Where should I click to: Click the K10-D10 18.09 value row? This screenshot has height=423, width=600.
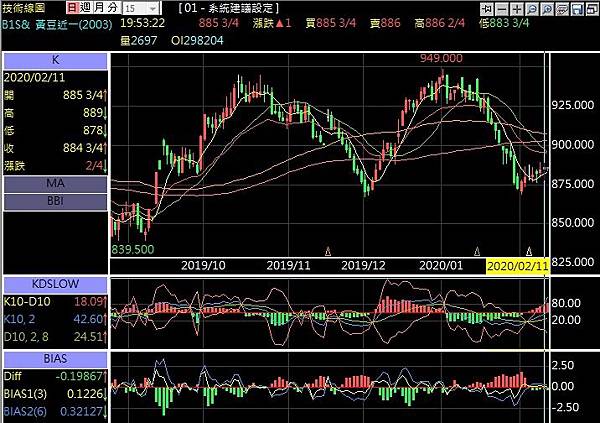[x=55, y=302]
